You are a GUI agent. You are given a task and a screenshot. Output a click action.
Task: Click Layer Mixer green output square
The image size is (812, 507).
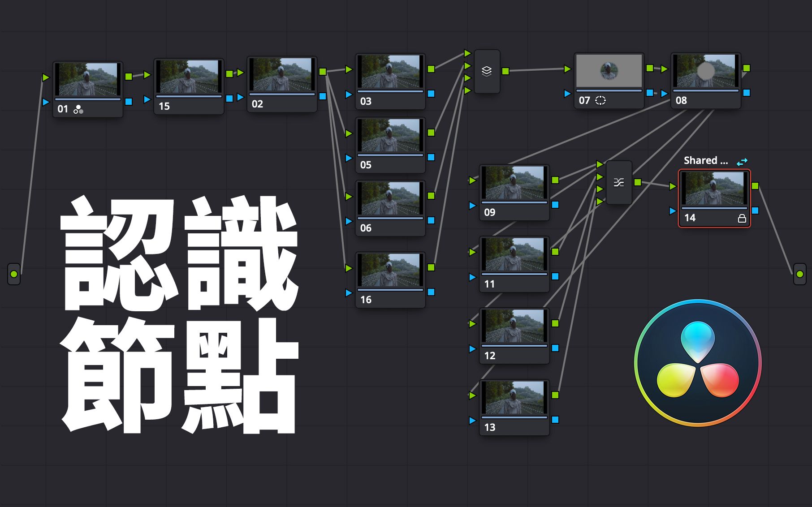pos(505,71)
